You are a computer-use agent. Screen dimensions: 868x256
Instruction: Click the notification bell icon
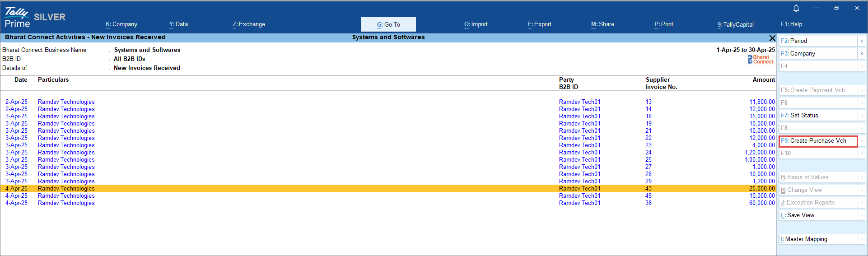click(796, 8)
